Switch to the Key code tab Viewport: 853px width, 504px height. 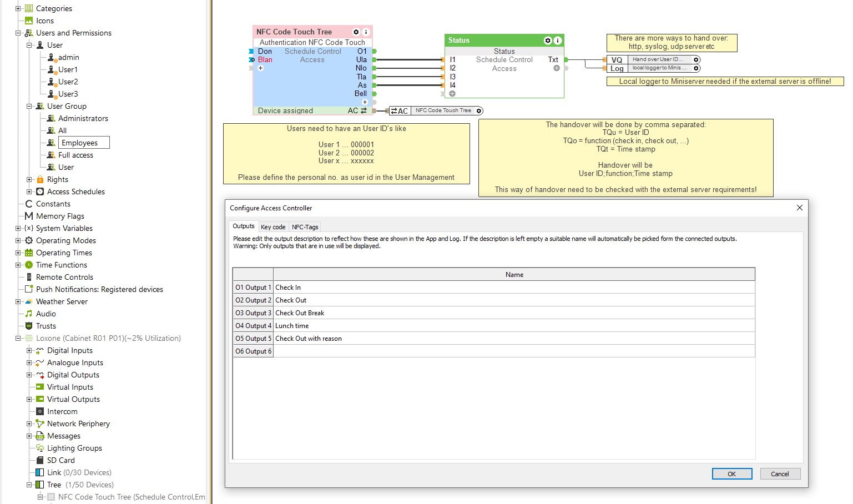[273, 226]
